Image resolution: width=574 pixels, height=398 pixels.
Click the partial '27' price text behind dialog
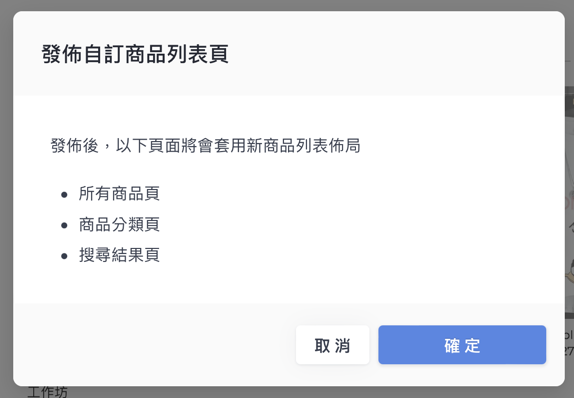(x=570, y=351)
